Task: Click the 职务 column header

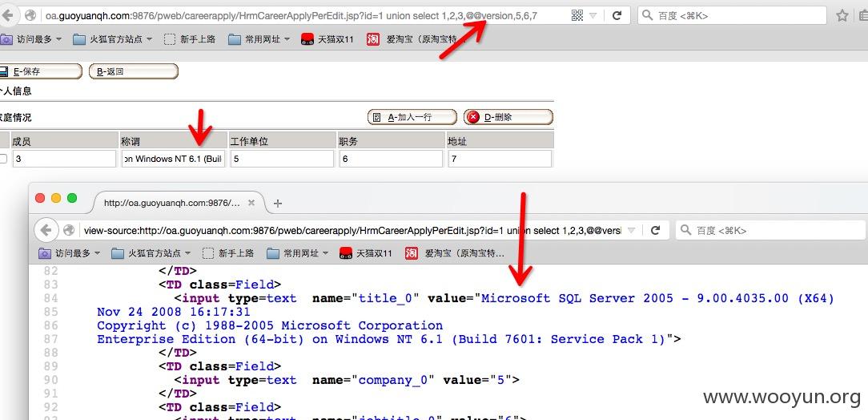Action: click(391, 140)
